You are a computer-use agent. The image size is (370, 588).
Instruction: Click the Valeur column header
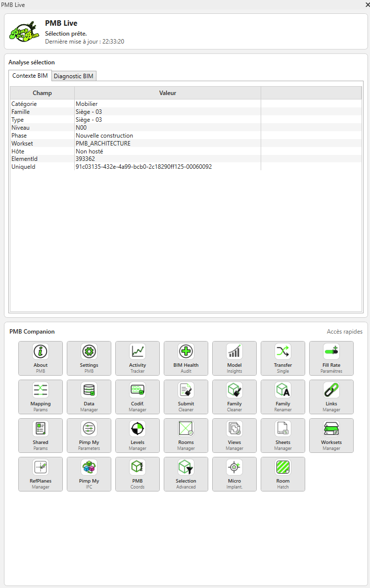click(x=168, y=93)
